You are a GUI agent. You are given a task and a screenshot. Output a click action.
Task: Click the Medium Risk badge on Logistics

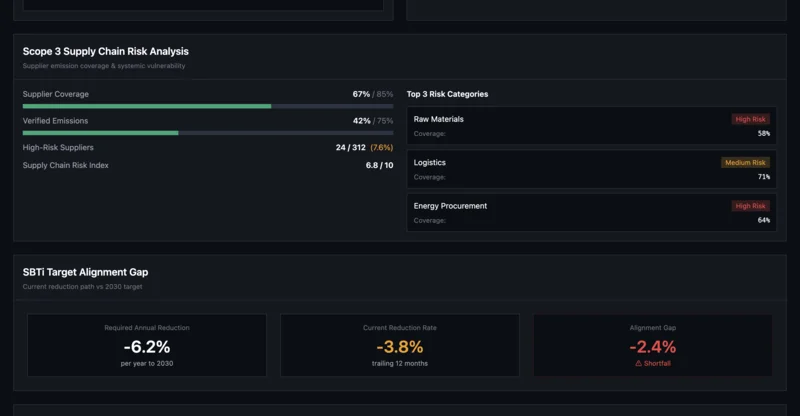745,163
